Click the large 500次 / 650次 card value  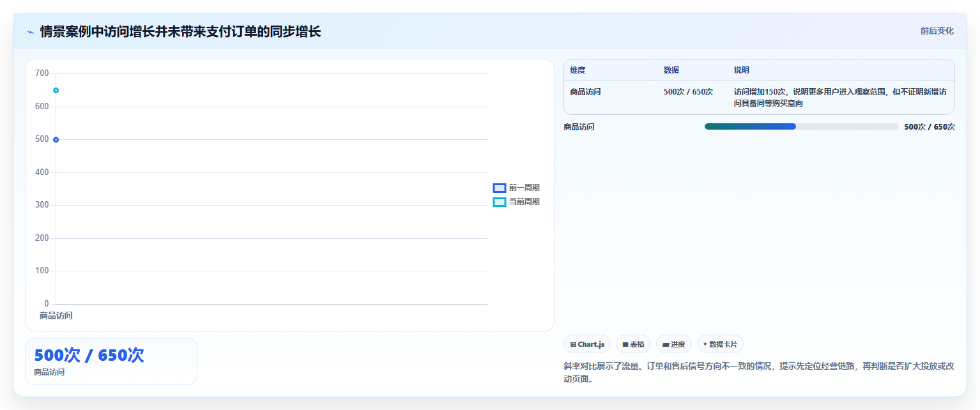[89, 356]
